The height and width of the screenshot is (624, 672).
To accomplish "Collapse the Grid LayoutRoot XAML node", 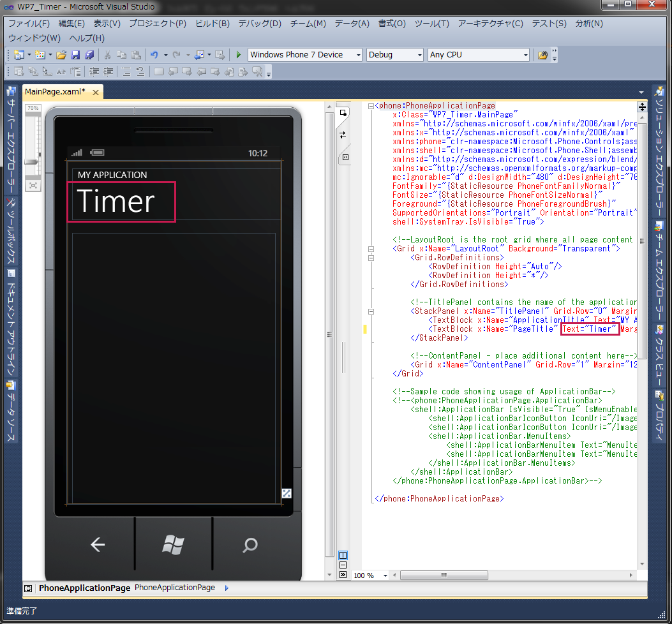I will [371, 249].
